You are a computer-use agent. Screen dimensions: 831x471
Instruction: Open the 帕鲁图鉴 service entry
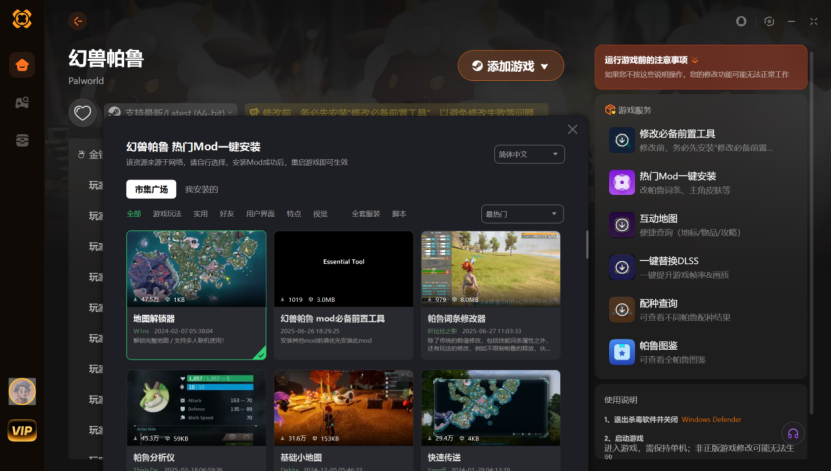(701, 352)
